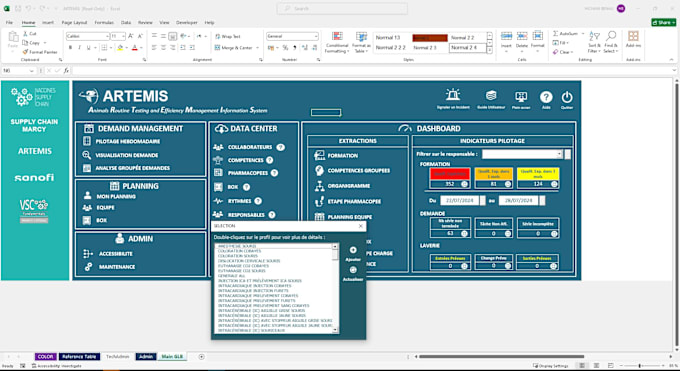Screen dimensions: 680x371
Task: Open the help bubble beside PHARMACOPEES
Action: [x=275, y=173]
